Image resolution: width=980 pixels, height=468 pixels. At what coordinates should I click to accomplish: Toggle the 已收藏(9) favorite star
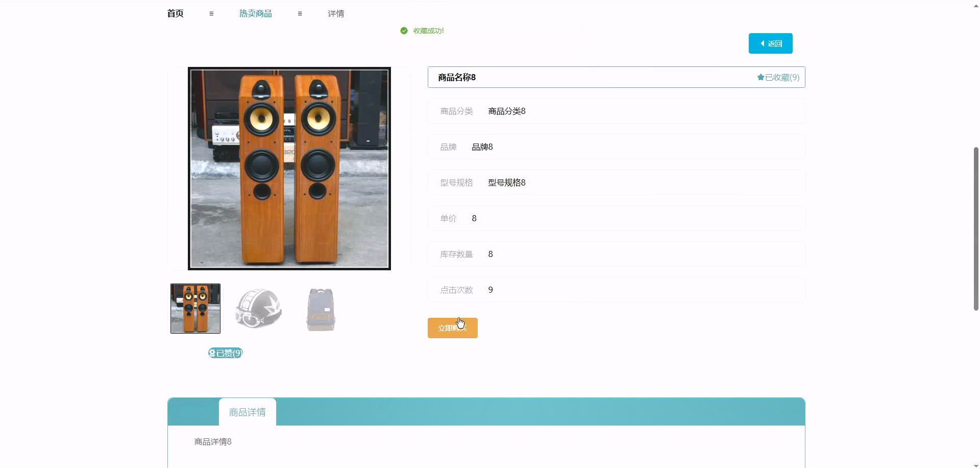[778, 77]
